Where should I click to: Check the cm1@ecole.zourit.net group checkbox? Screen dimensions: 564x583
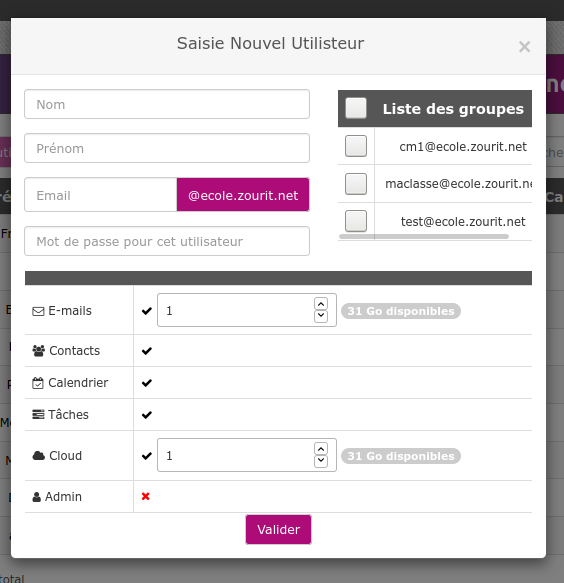pyautogui.click(x=356, y=146)
